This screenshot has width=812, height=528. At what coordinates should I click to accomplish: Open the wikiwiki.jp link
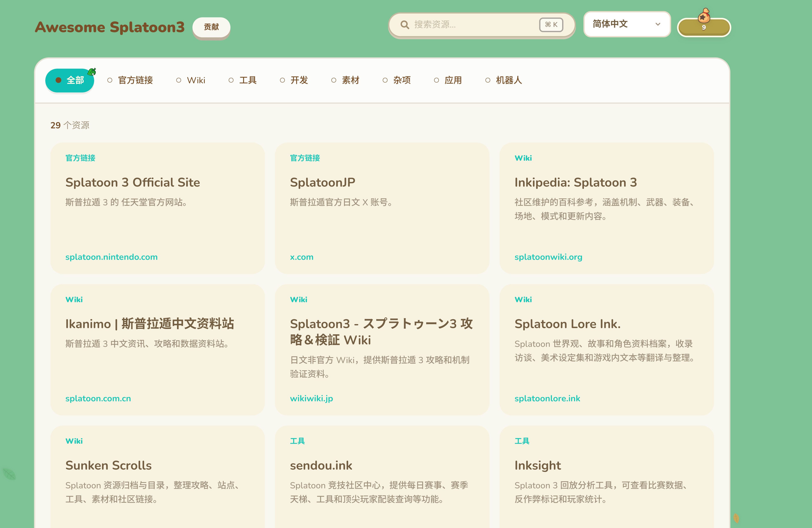click(x=311, y=398)
